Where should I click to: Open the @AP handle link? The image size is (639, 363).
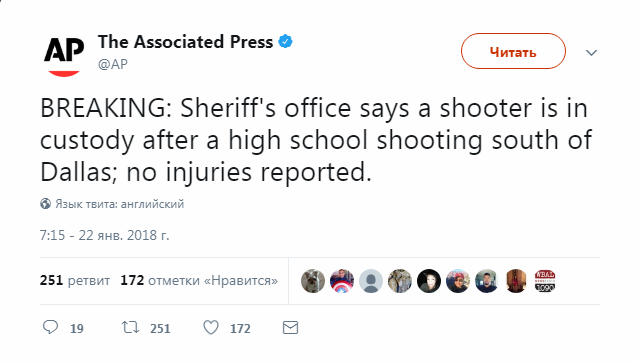113,64
